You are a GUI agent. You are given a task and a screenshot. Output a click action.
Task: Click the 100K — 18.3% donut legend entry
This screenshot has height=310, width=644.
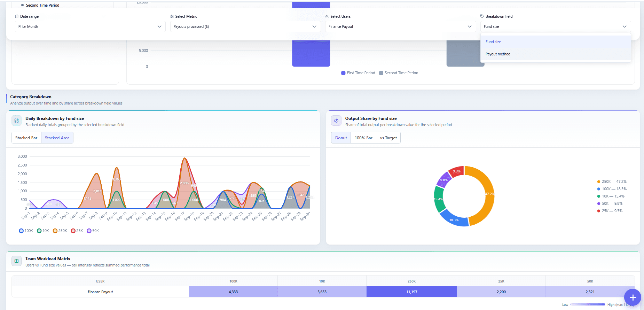612,189
